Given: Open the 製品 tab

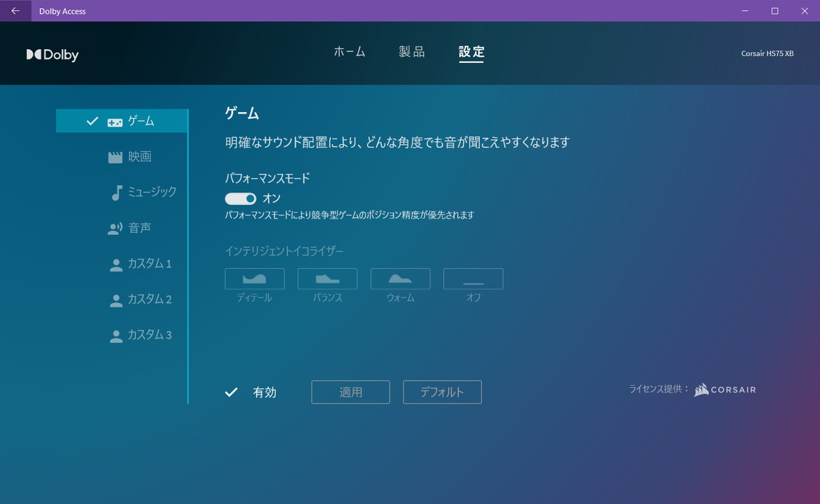Looking at the screenshot, I should [412, 52].
